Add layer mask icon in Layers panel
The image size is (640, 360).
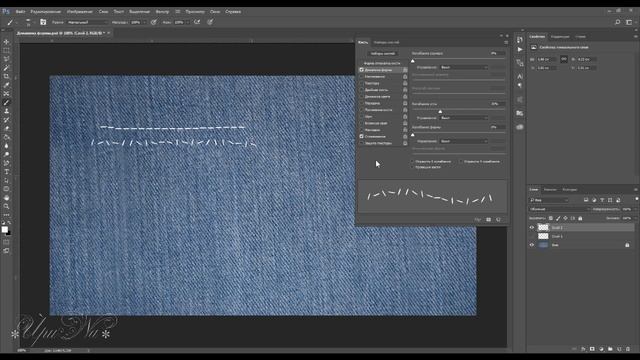point(592,349)
